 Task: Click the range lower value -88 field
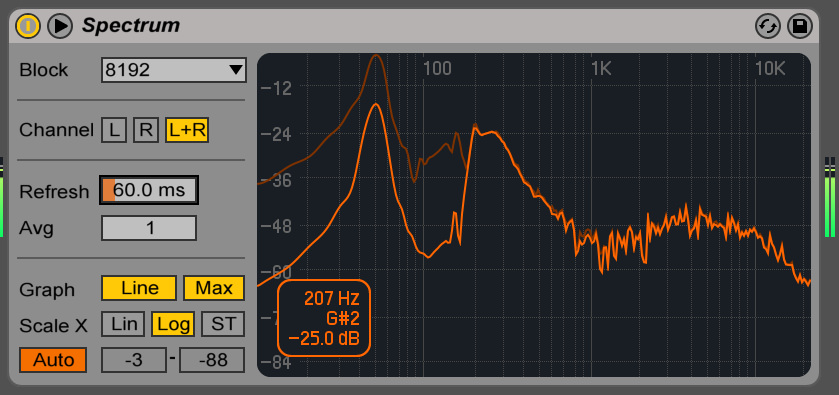(212, 360)
